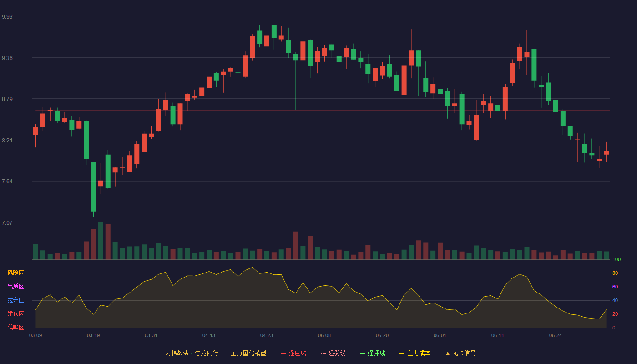Click the 06-11 date label

498,335
